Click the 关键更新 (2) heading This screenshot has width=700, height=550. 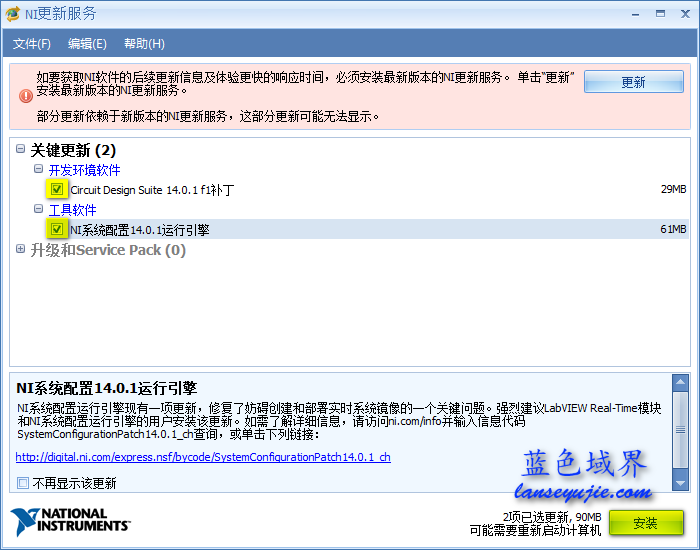(73, 150)
